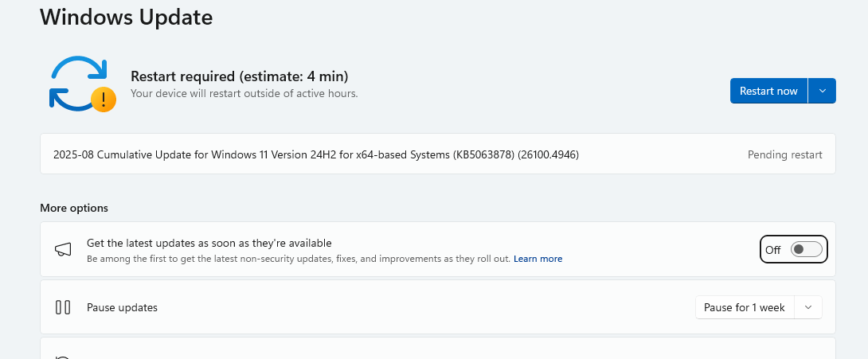Click the partially visible card below Pause updates
This screenshot has width=868, height=359.
point(437,349)
